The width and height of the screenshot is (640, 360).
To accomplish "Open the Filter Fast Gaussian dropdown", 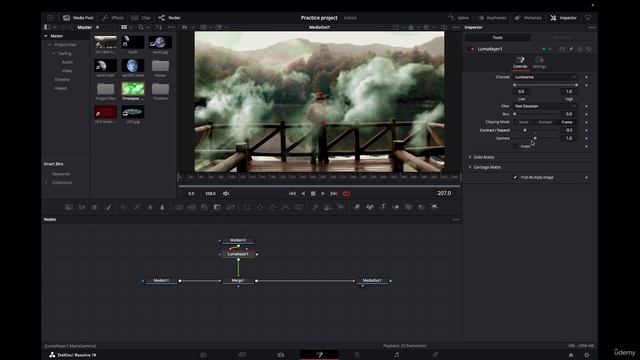I will pyautogui.click(x=545, y=106).
